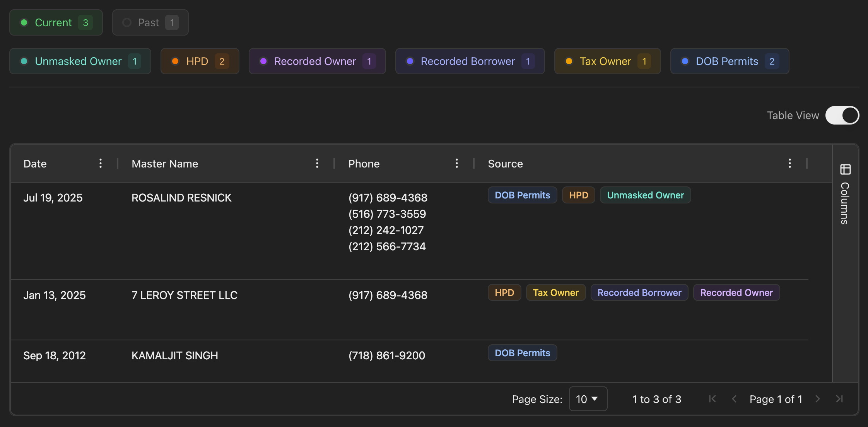This screenshot has height=427, width=868.
Task: Click the ROSALIND RESNICK name cell
Action: pyautogui.click(x=181, y=198)
